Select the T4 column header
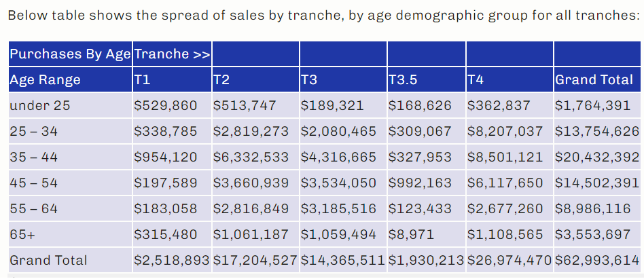The width and height of the screenshot is (644, 279). pyautogui.click(x=509, y=79)
